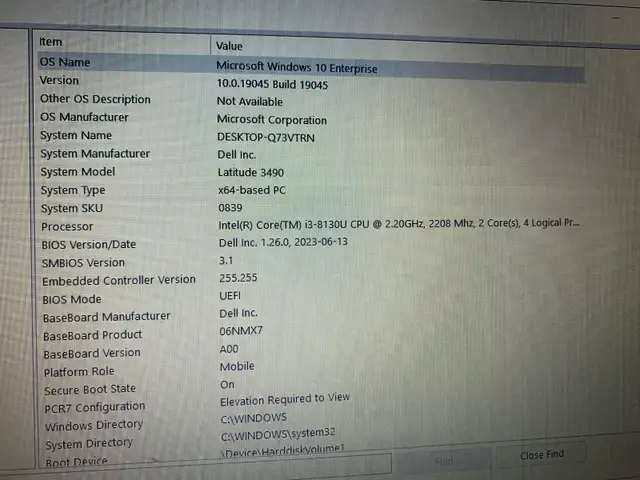Select the BaseBoard Manufacturer row label
Screen dimensions: 640x480
107,317
